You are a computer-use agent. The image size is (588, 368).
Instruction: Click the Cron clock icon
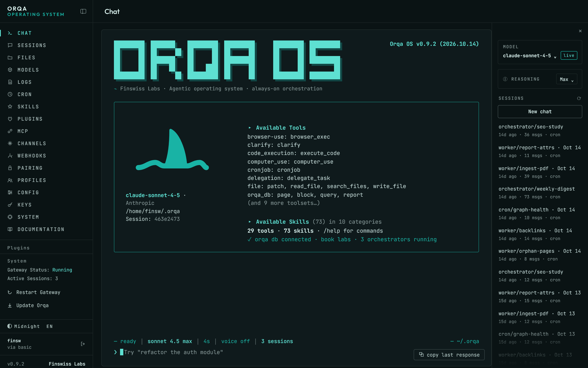click(10, 94)
